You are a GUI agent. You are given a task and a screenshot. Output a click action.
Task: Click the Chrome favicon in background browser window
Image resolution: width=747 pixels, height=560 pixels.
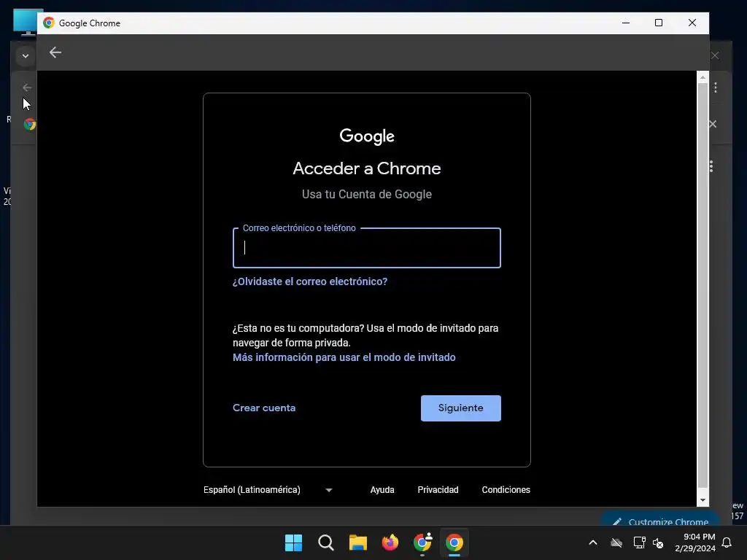click(29, 124)
